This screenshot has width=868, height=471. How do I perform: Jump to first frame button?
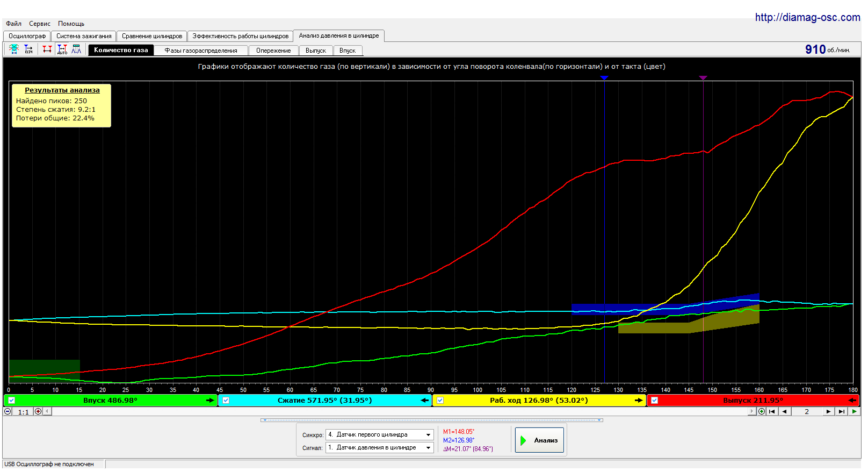(x=772, y=411)
